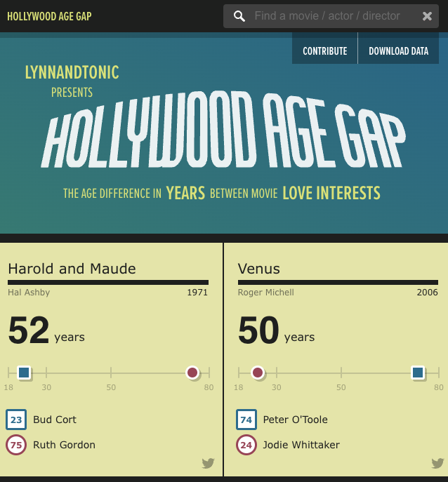Image resolution: width=448 pixels, height=482 pixels.
Task: Share Harold and Maude on Twitter
Action: point(208,463)
